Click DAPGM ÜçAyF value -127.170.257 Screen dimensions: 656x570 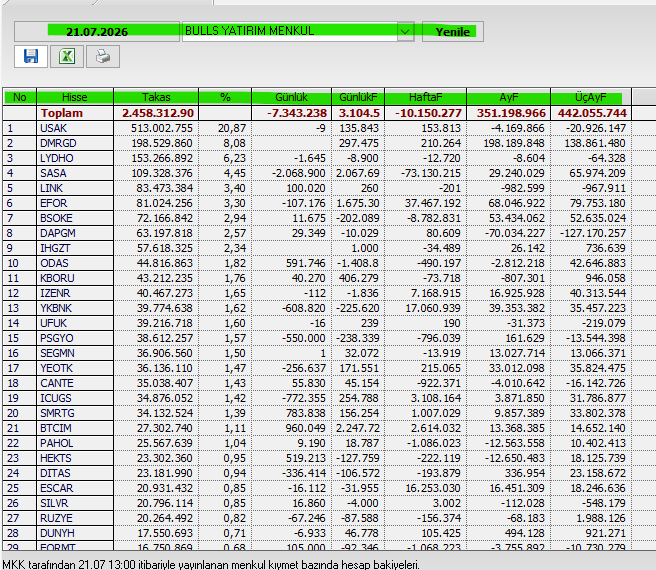[x=593, y=233]
